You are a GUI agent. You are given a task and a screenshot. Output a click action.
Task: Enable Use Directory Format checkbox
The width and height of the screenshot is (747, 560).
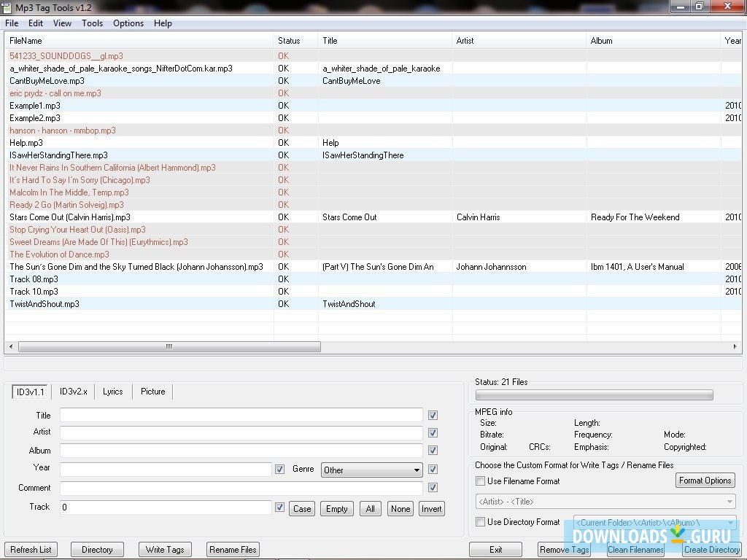click(481, 522)
